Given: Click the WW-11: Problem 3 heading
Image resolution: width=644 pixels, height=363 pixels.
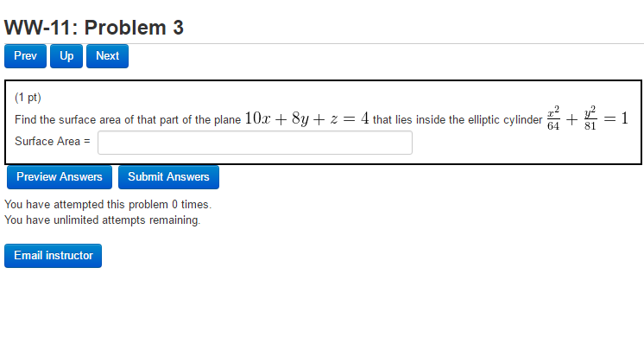Looking at the screenshot, I should point(94,28).
